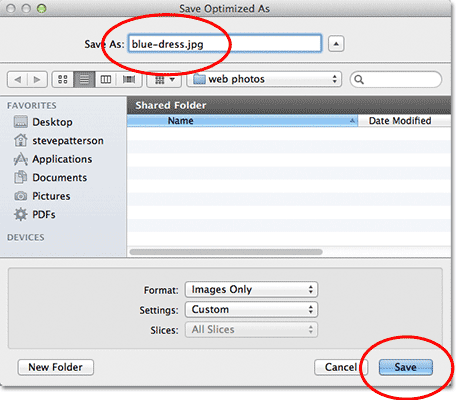Image resolution: width=456 pixels, height=400 pixels.
Task: Switch to icon view mode
Action: click(63, 79)
